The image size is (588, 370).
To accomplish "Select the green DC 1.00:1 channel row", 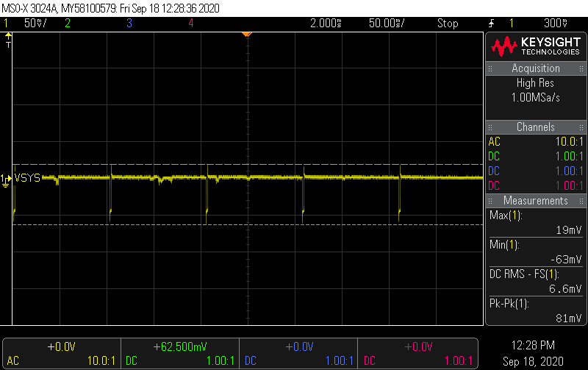I will click(536, 157).
